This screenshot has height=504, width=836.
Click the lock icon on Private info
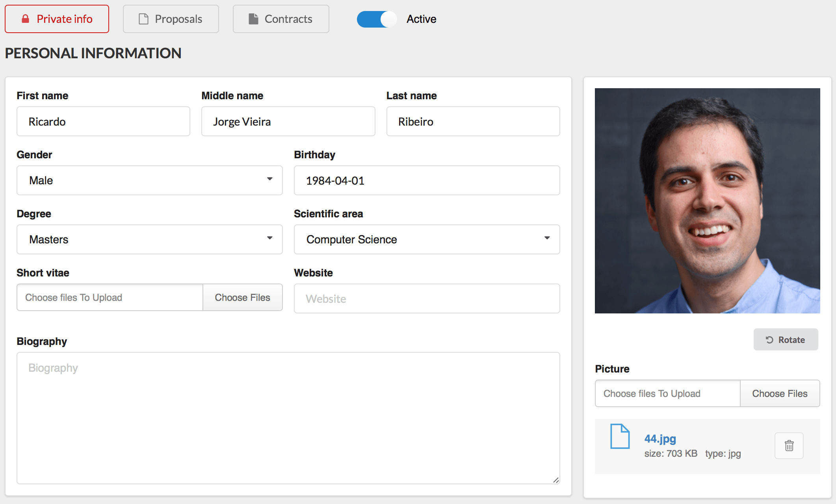point(26,19)
